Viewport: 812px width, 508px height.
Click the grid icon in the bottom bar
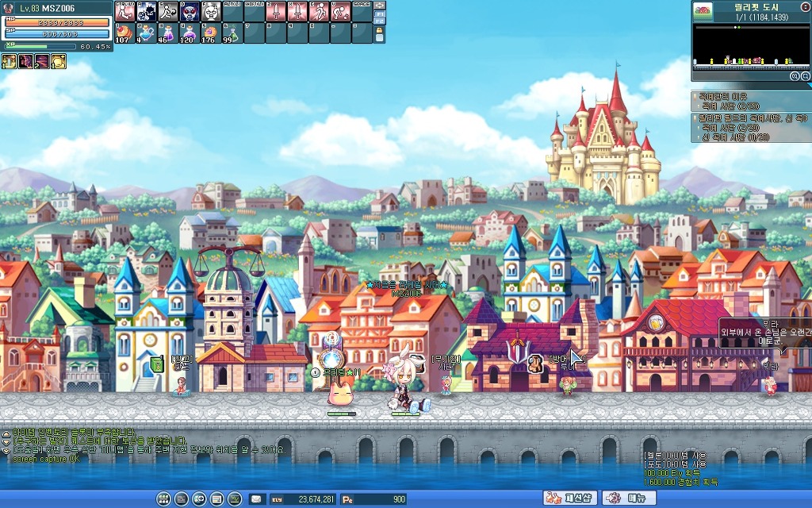point(164,499)
